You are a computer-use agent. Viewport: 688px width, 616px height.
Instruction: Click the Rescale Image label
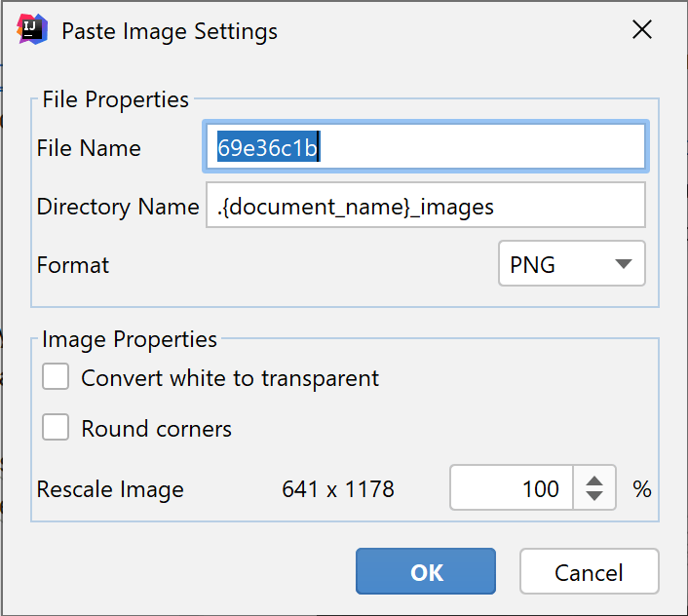coord(110,489)
